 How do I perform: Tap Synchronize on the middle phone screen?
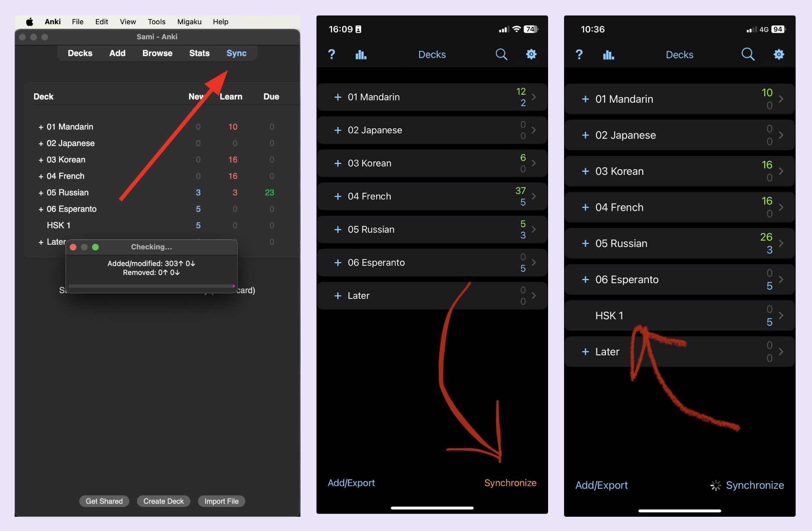click(x=510, y=483)
